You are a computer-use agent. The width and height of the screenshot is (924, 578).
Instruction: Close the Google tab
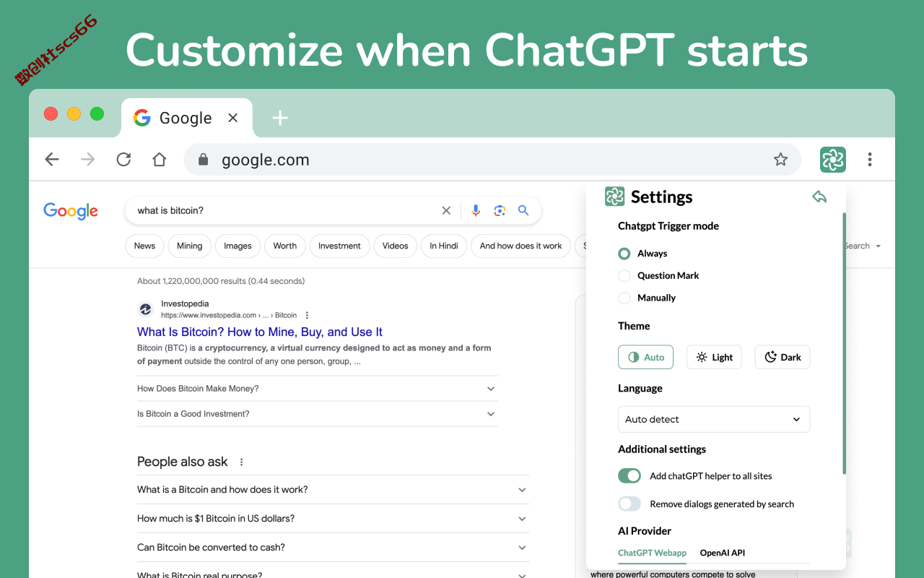232,118
